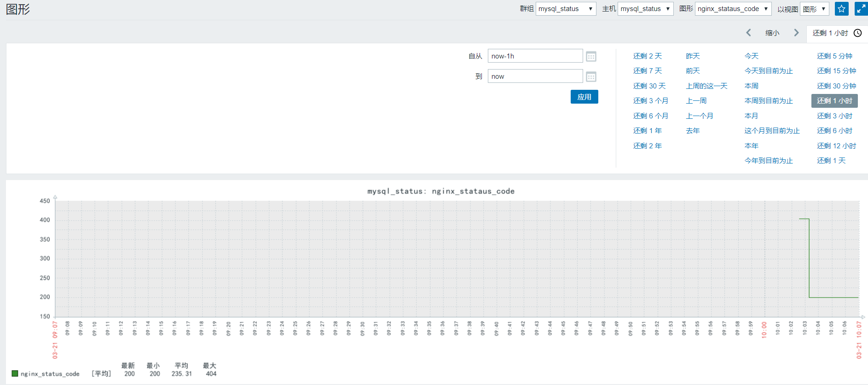Select 还剩 5 分钟 time range

pos(834,56)
